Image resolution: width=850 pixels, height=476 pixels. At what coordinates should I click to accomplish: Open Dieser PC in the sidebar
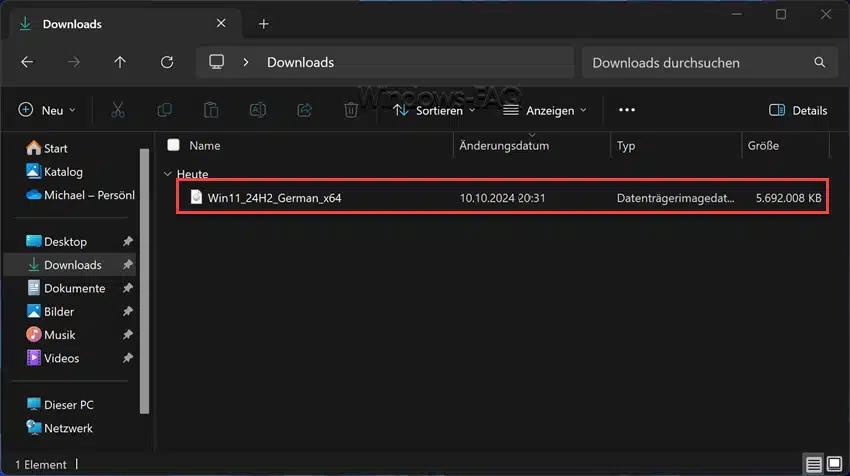pos(60,404)
